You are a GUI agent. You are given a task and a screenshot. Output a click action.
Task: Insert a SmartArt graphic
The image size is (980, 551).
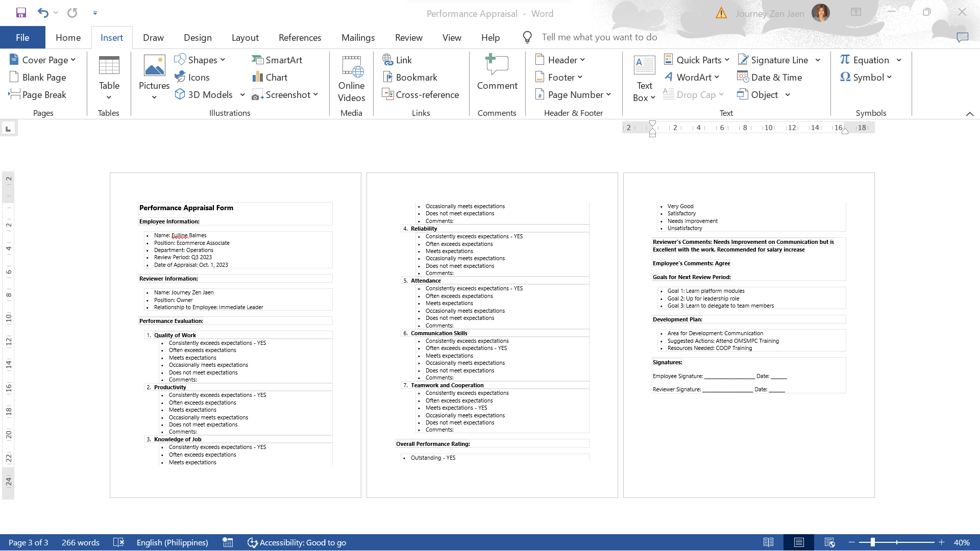tap(277, 60)
